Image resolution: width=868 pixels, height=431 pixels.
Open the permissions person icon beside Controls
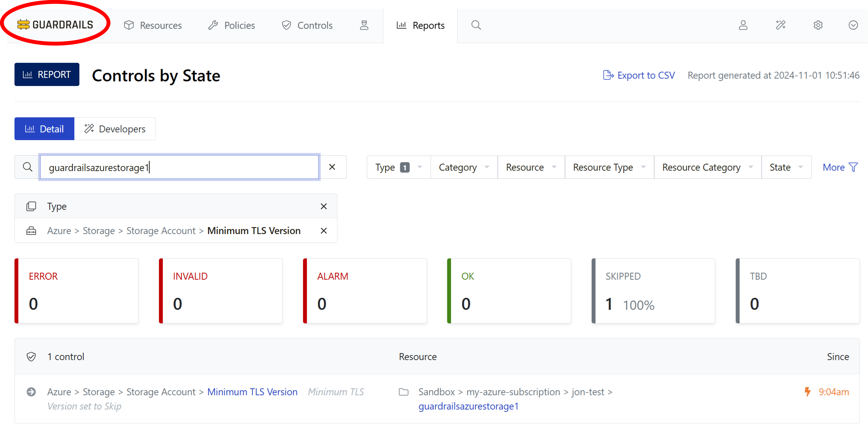click(364, 25)
